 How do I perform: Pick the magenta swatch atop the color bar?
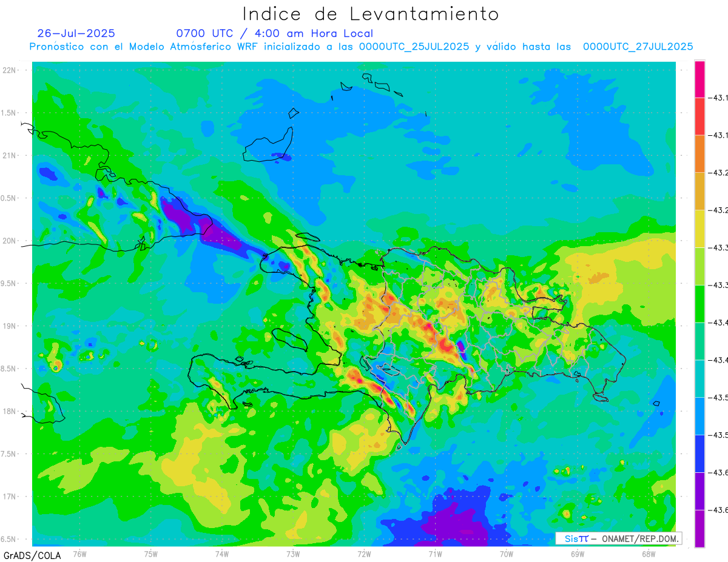click(x=699, y=79)
